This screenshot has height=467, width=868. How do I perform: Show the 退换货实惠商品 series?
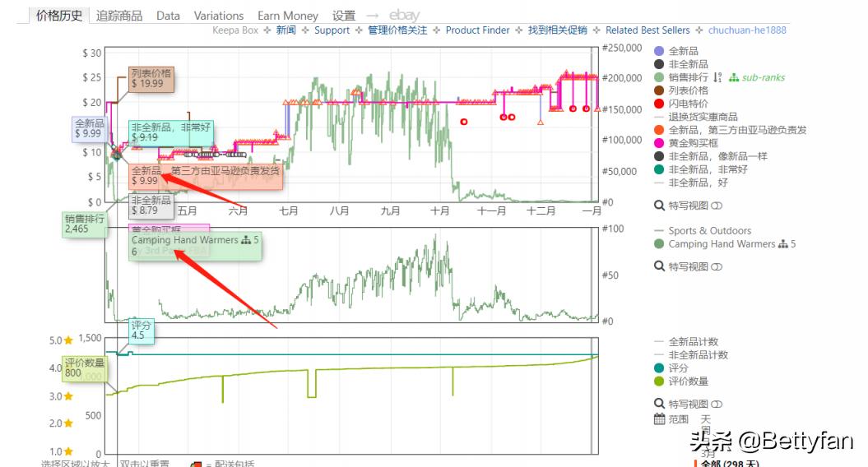pyautogui.click(x=703, y=117)
